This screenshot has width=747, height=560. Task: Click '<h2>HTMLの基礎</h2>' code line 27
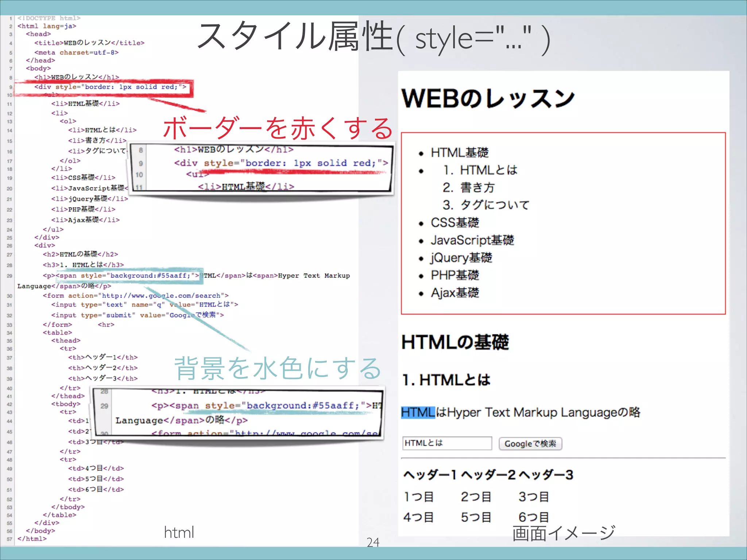pos(80,254)
